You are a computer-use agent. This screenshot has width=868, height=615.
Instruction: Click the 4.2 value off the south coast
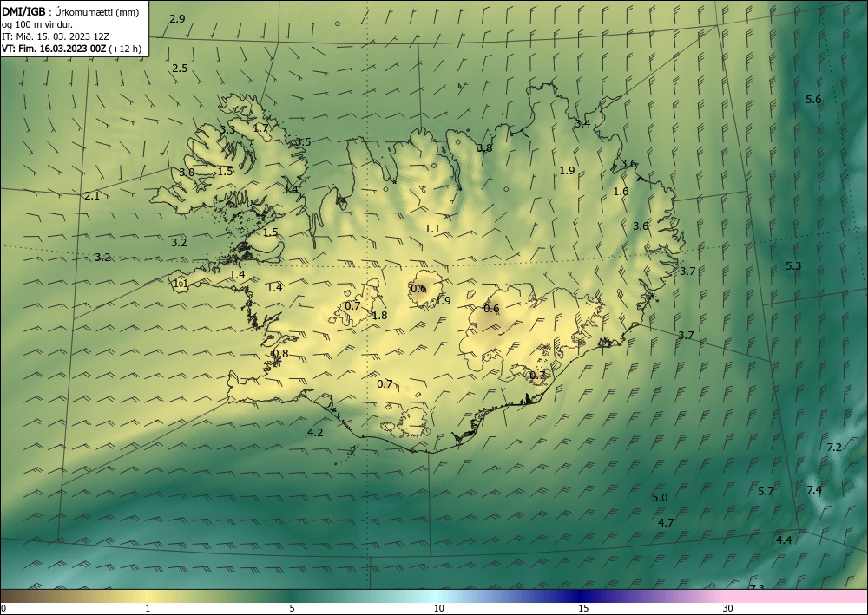click(x=315, y=433)
